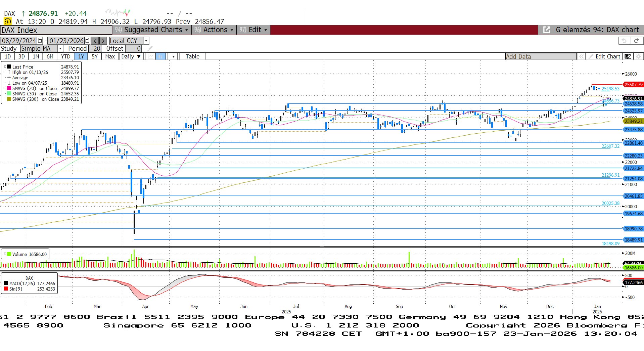
Task: Open the start date calendar picker
Action: click(40, 41)
